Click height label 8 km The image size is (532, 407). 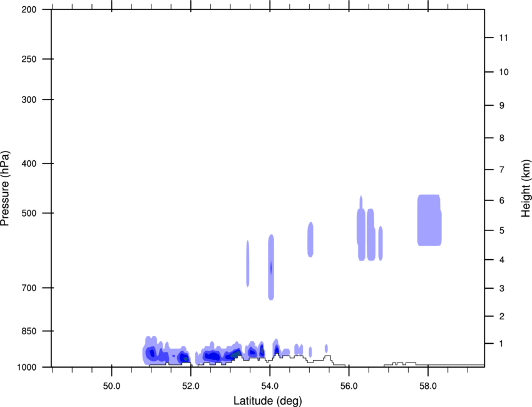tap(502, 138)
